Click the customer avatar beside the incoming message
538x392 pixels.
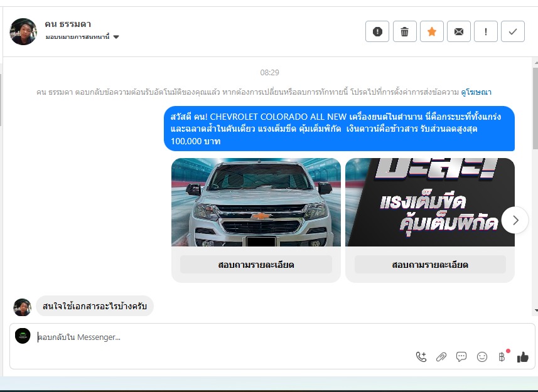tap(23, 307)
